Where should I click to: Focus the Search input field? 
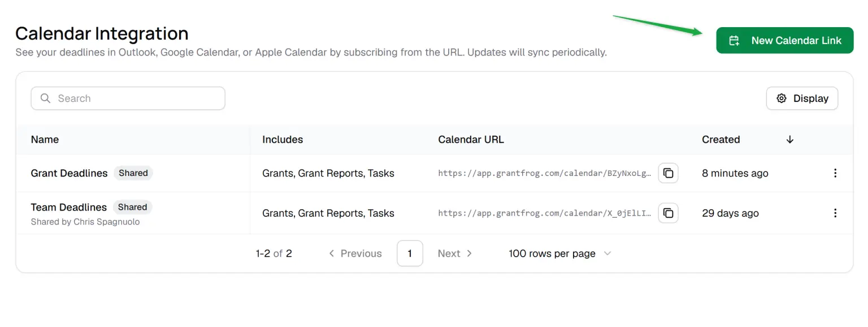pos(128,98)
